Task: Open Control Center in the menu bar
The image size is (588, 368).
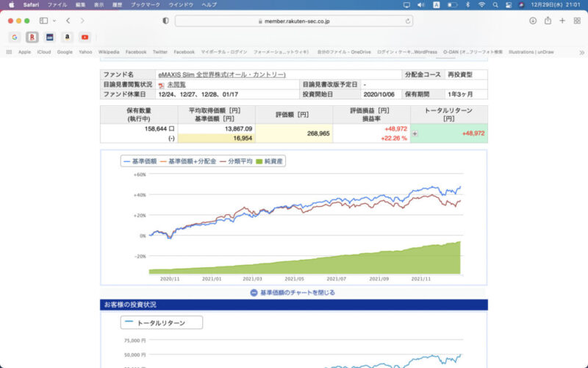Action: tap(509, 5)
